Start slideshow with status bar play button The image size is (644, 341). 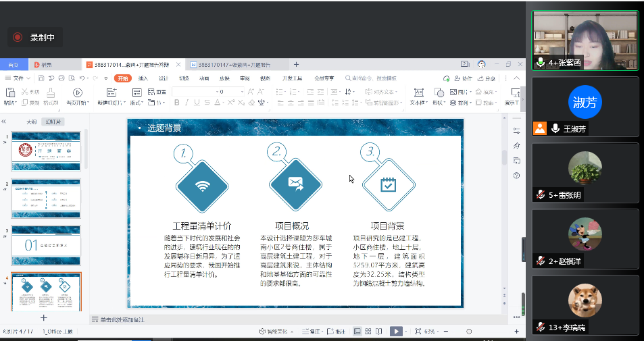[x=396, y=332]
